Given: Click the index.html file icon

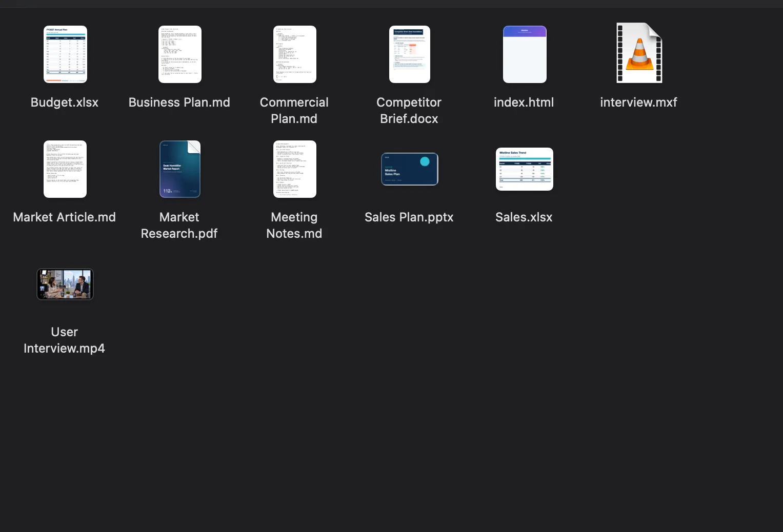Looking at the screenshot, I should [525, 54].
